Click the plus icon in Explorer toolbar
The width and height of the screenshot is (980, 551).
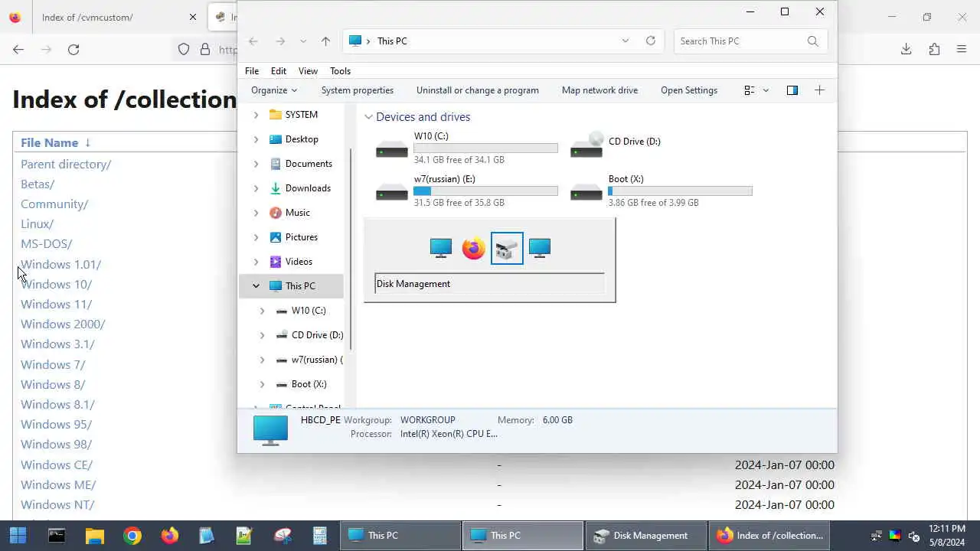click(819, 90)
